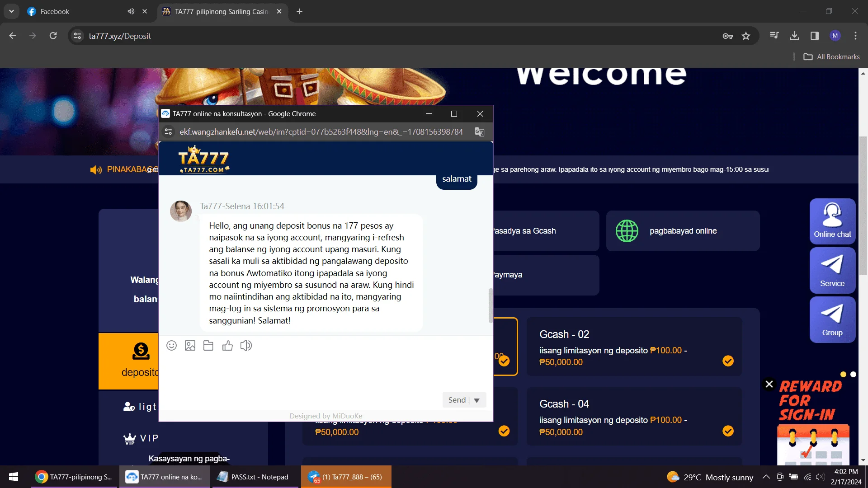Open the taskbar clock and date
Image resolution: width=868 pixels, height=488 pixels.
click(846, 477)
